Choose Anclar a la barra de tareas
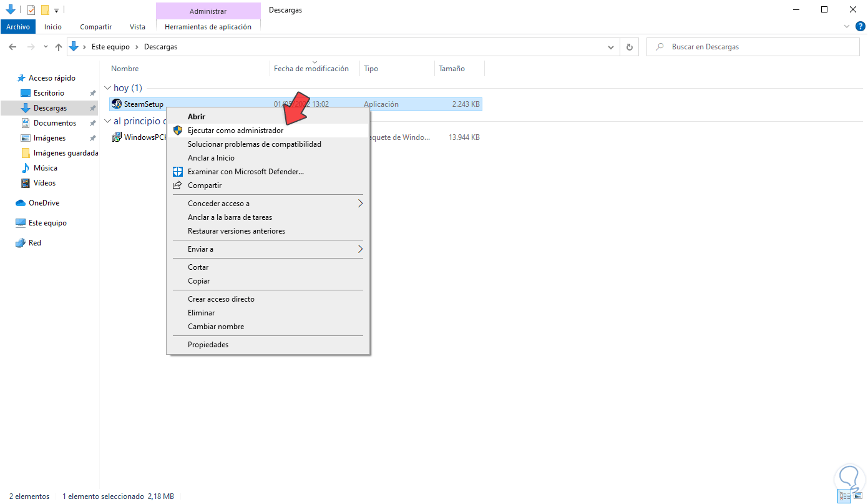Image resolution: width=868 pixels, height=504 pixels. (268, 217)
